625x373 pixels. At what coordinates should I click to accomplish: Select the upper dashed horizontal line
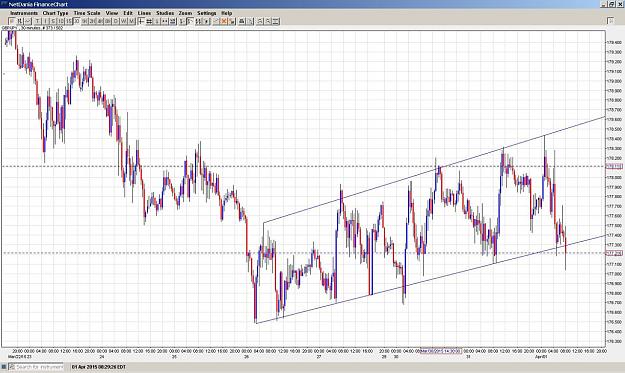coord(303,166)
